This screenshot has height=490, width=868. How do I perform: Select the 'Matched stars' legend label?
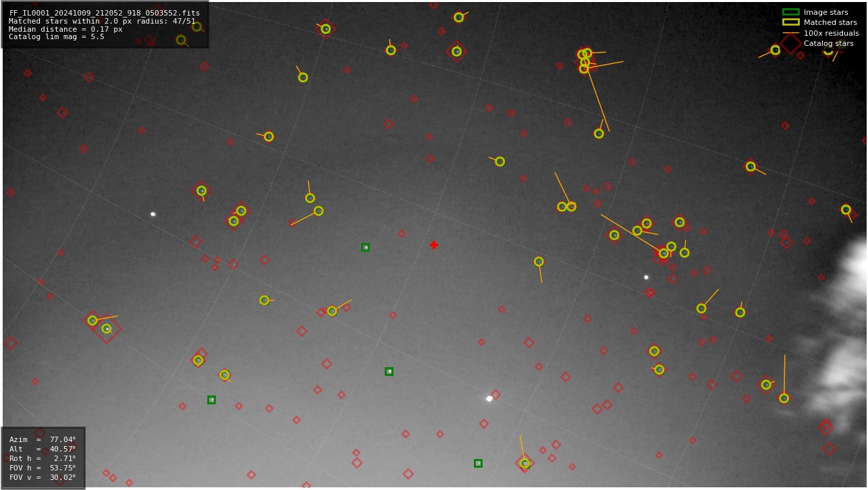(x=830, y=22)
